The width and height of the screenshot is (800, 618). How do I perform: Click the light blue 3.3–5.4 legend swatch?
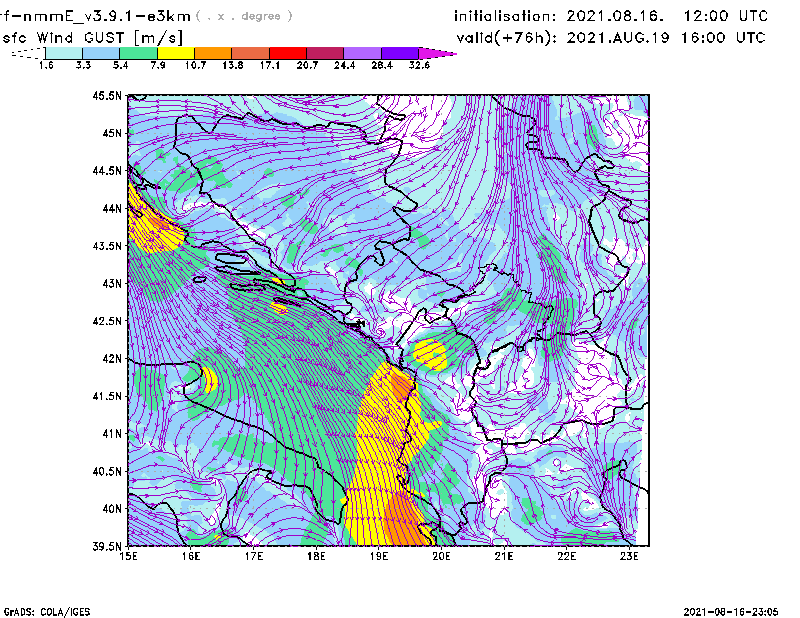pos(101,53)
